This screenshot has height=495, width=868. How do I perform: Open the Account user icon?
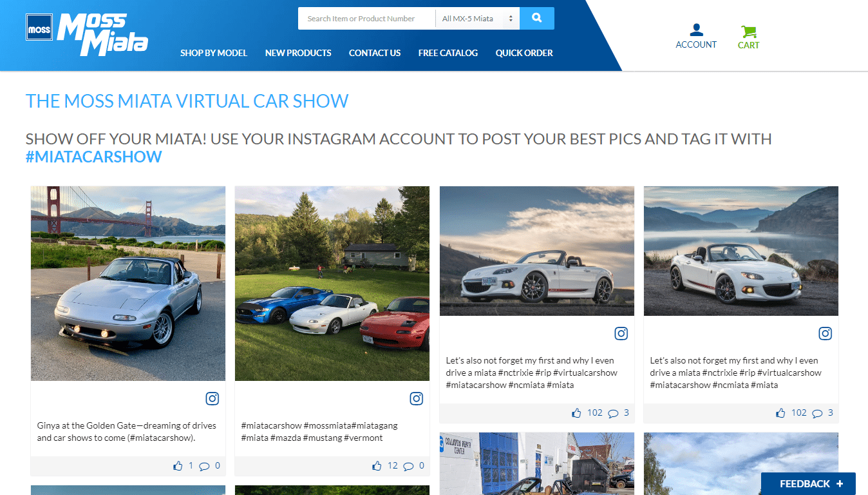tap(695, 30)
